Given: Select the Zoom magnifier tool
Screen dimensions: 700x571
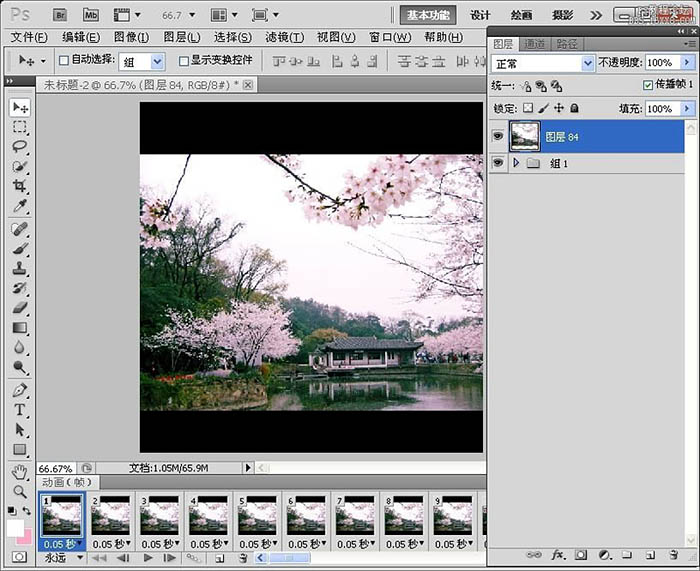Looking at the screenshot, I should (19, 491).
